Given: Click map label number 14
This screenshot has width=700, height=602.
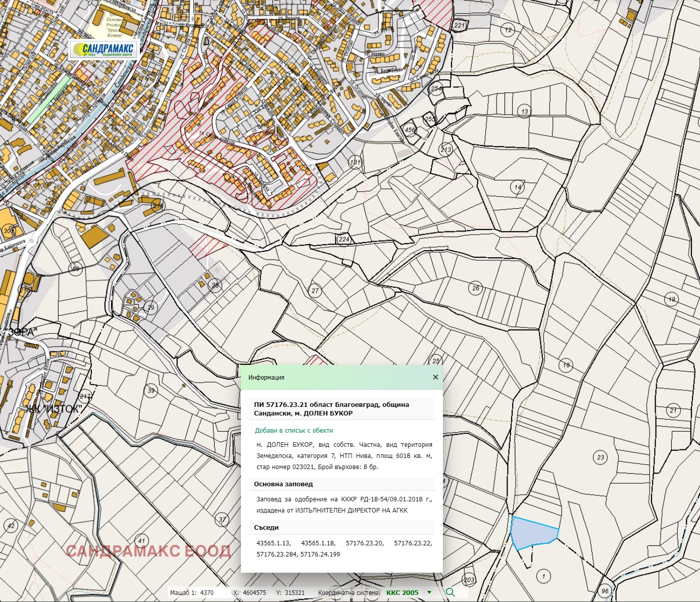Looking at the screenshot, I should point(518,187).
